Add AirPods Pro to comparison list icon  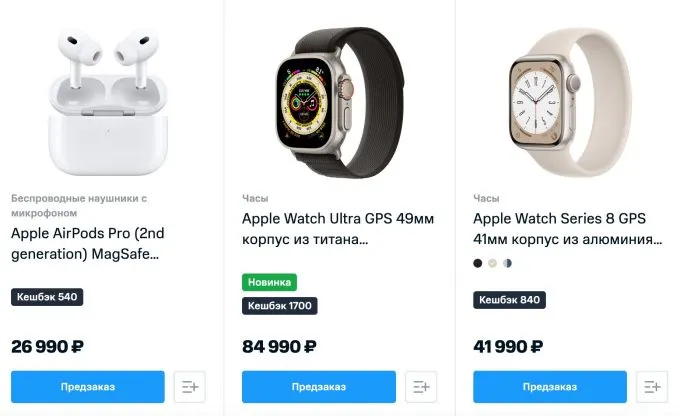click(x=190, y=387)
